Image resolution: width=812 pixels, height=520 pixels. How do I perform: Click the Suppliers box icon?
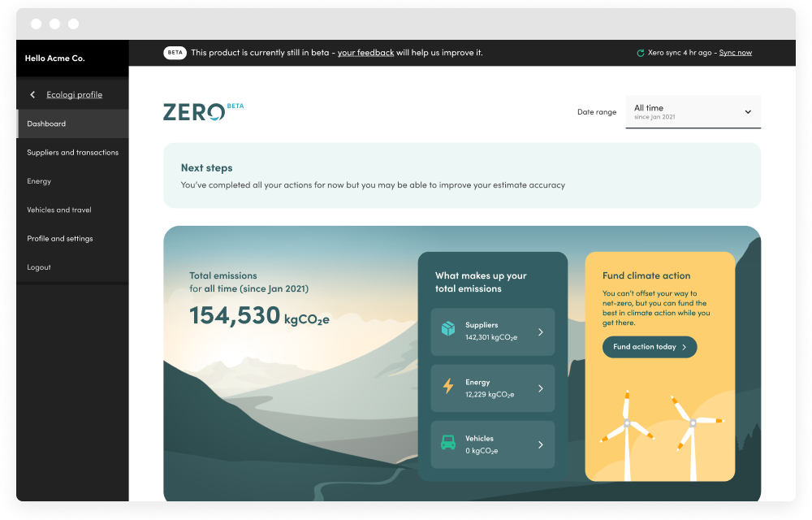447,329
